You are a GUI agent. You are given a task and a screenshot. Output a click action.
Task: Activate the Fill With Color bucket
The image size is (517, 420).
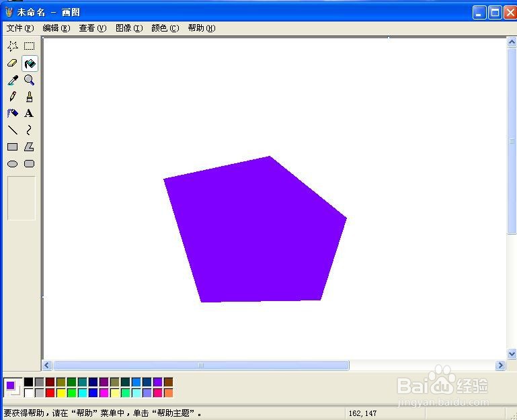(x=30, y=63)
